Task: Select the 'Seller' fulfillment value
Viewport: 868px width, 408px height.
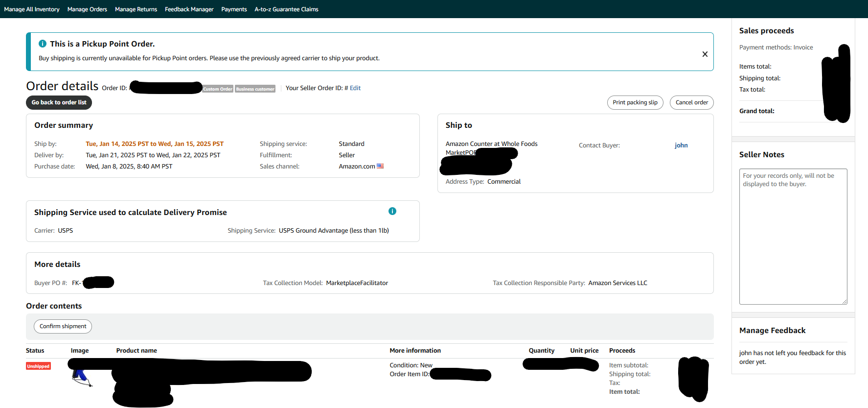Action: (347, 155)
